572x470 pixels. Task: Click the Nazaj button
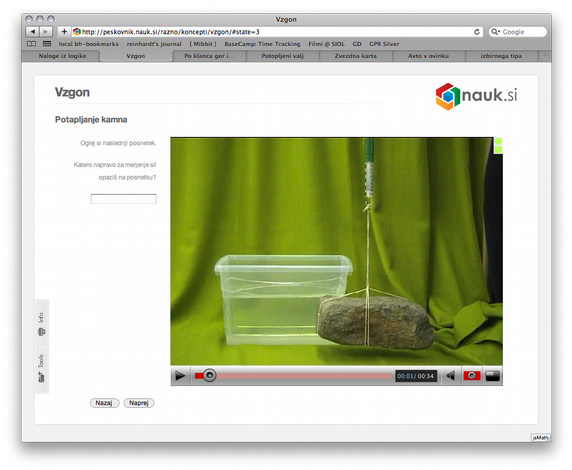(x=104, y=403)
